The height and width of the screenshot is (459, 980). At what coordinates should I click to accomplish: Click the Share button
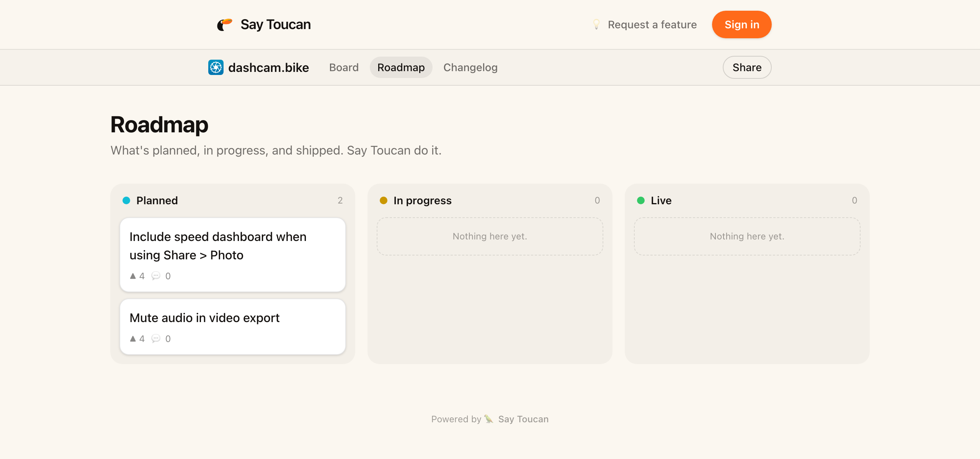click(x=747, y=67)
